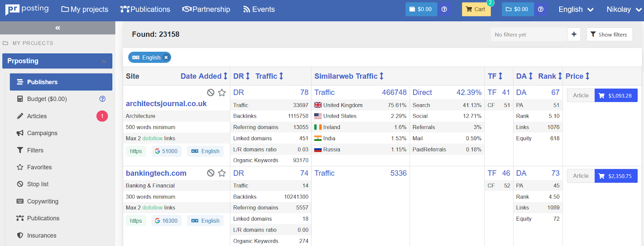Viewport: 644px width, 246px height.
Task: Sort by Traffic column
Action: 269,76
